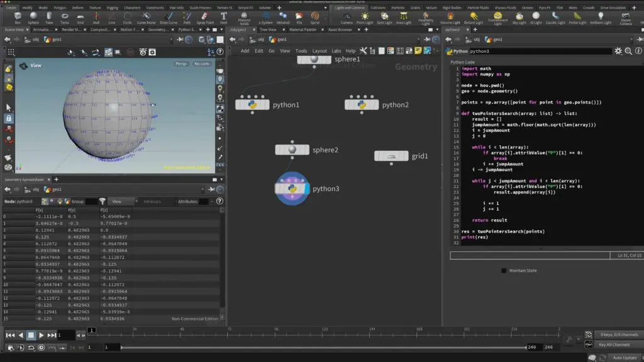The height and width of the screenshot is (362, 644).
Task: Click the Torus shelf tool
Action: [x=65, y=18]
